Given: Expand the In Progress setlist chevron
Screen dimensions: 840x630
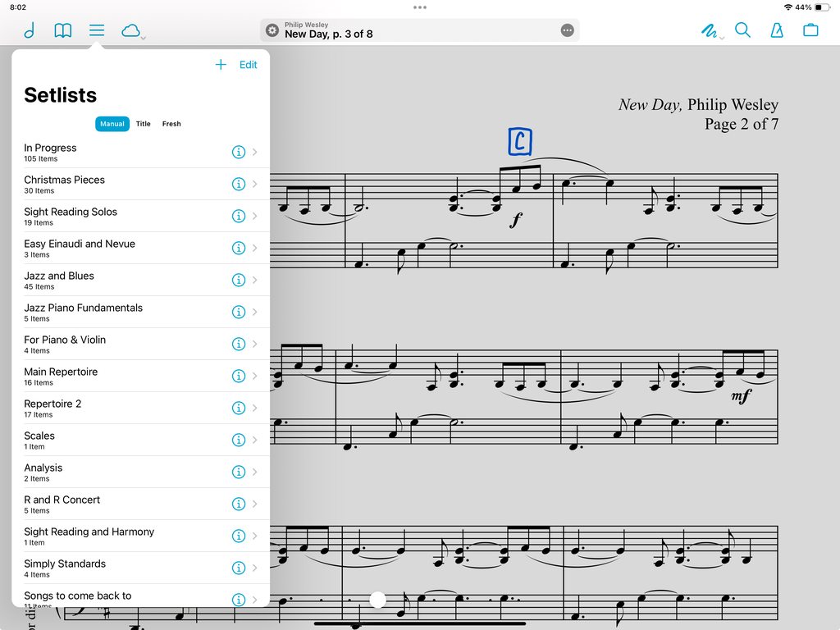Looking at the screenshot, I should 255,153.
